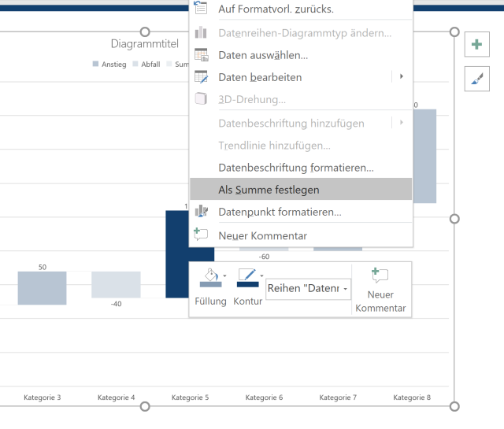Click the Datenpunkt formatieren chart icon
This screenshot has width=504, height=429.
click(202, 212)
